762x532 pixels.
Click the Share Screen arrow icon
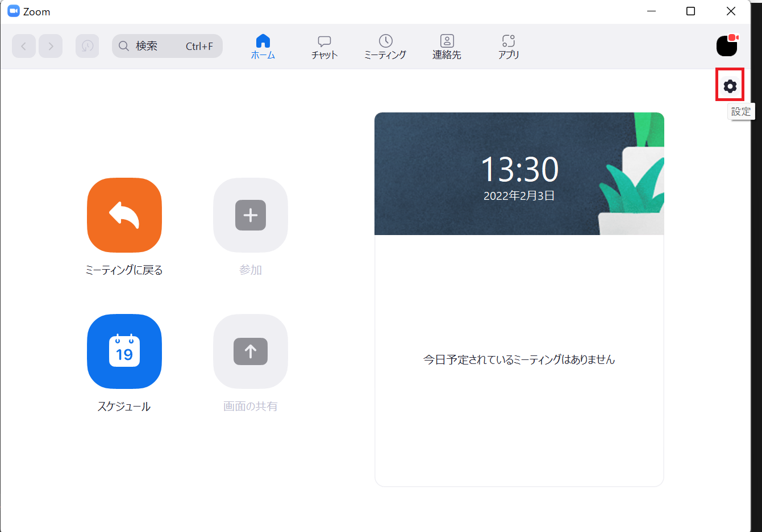click(251, 351)
